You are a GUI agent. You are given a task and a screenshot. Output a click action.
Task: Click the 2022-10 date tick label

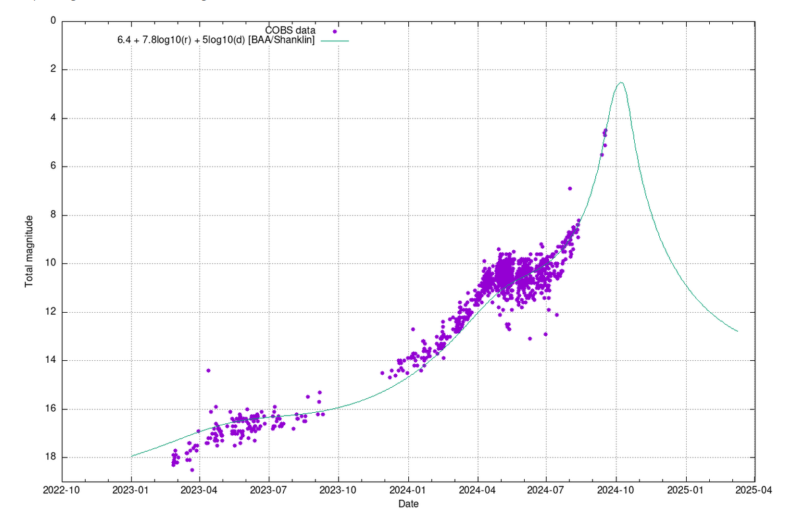[x=62, y=490]
